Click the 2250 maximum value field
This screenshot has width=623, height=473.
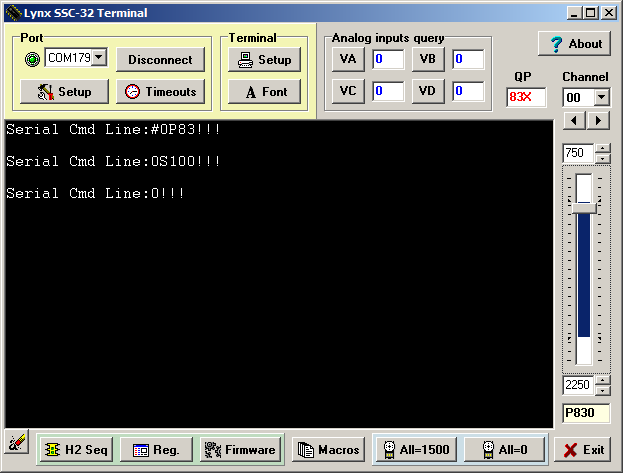click(x=578, y=385)
